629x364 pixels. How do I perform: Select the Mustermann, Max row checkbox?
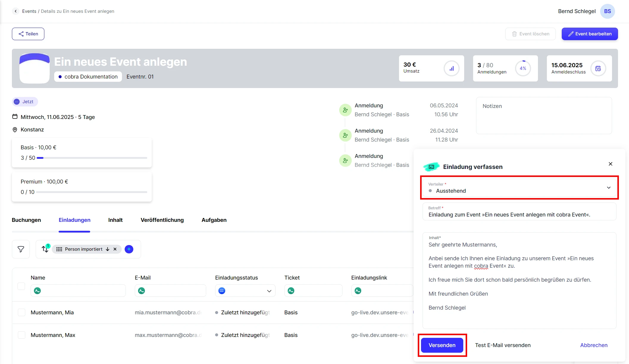21,335
